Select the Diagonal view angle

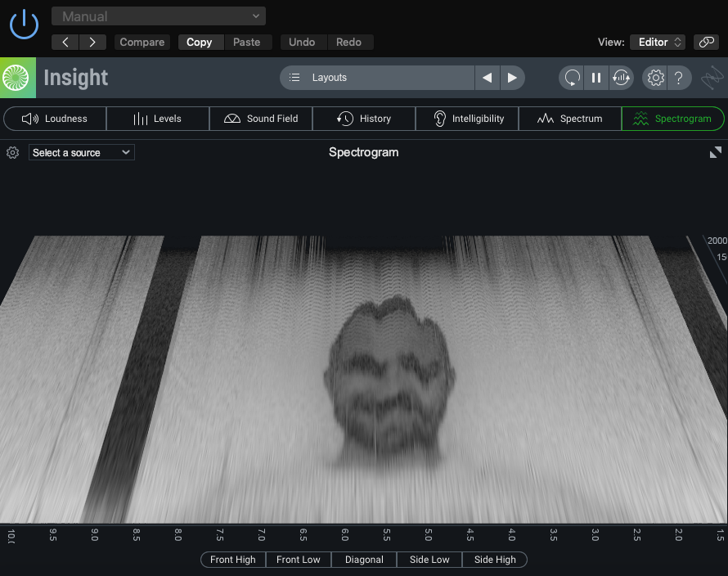tap(364, 560)
